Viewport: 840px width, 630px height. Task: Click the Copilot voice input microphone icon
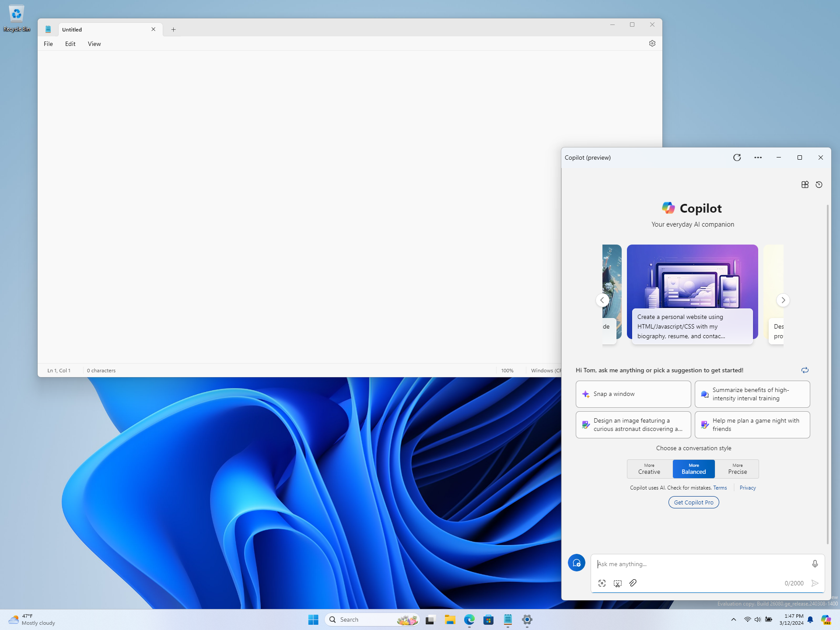pyautogui.click(x=815, y=564)
